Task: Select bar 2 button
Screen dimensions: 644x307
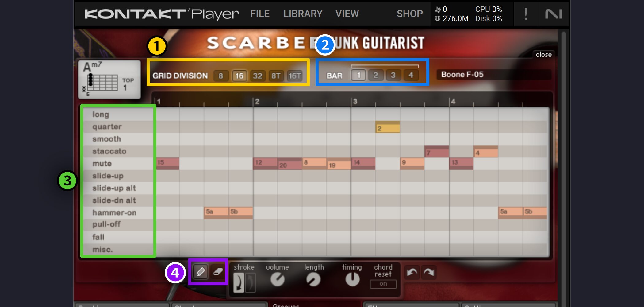Action: click(x=376, y=75)
